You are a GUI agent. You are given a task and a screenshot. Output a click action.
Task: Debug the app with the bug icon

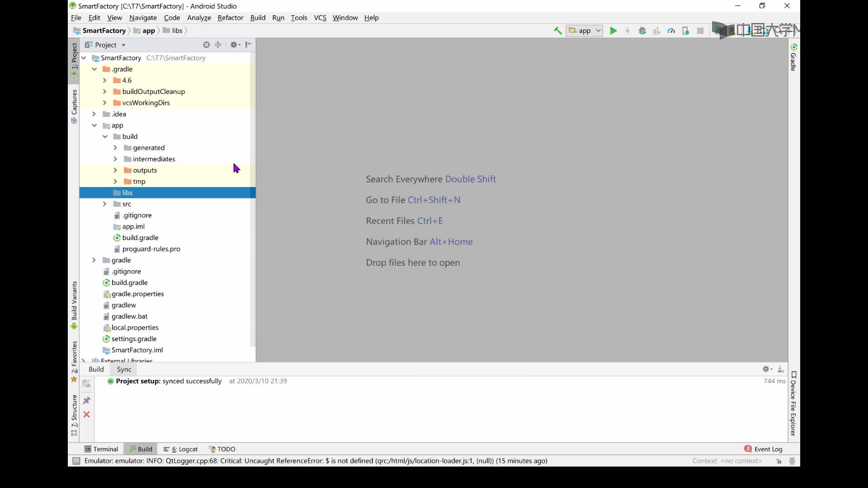click(642, 31)
